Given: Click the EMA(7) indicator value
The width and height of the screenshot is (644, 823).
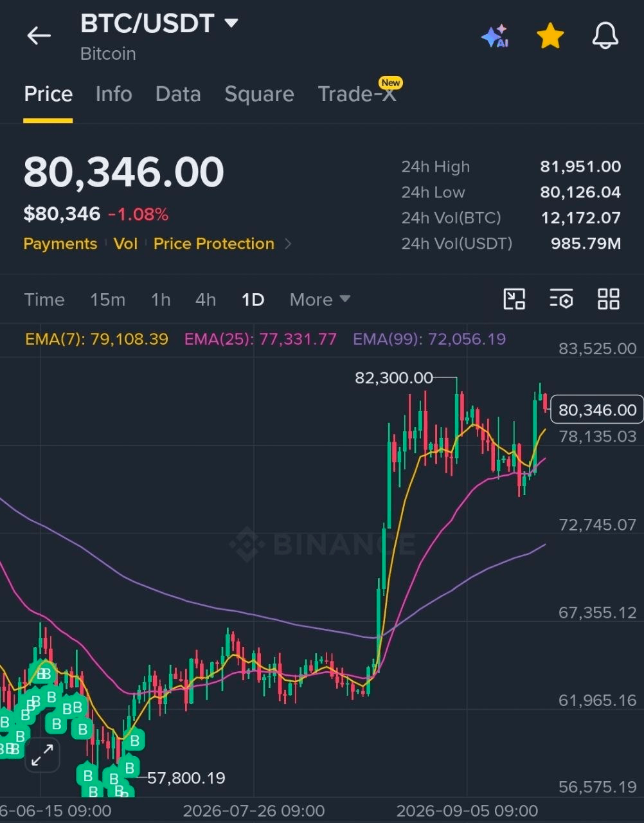Looking at the screenshot, I should 96,339.
